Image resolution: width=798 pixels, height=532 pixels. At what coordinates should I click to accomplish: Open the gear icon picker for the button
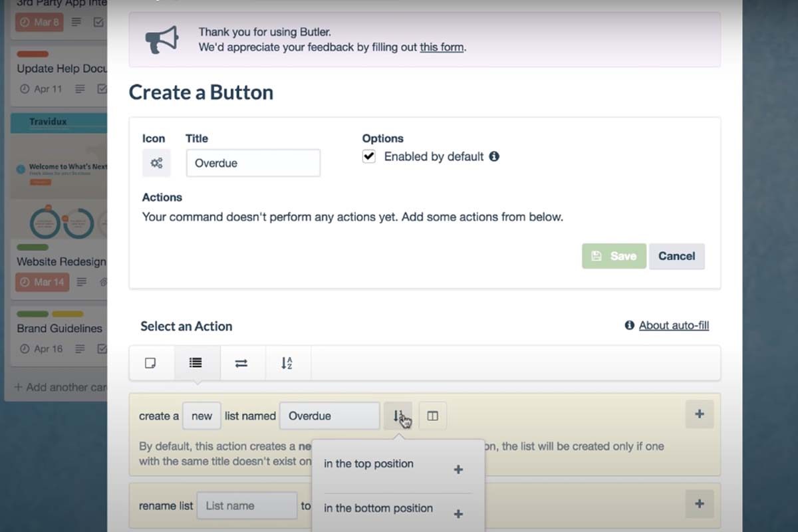pos(156,162)
